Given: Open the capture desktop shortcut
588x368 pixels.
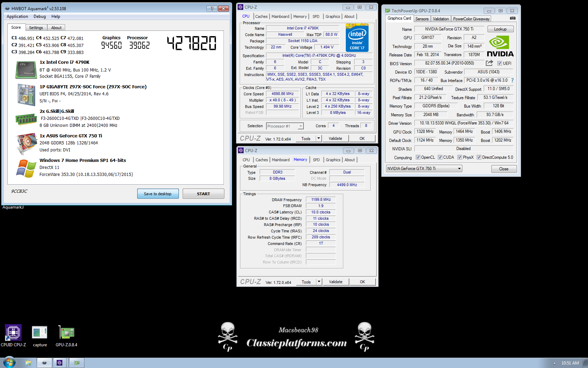Looking at the screenshot, I should point(40,336).
